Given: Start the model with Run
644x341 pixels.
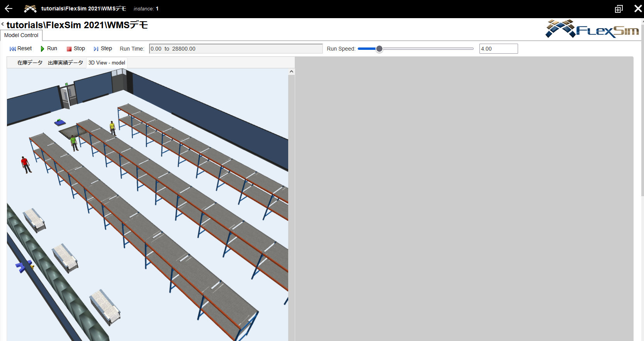Looking at the screenshot, I should click(49, 49).
